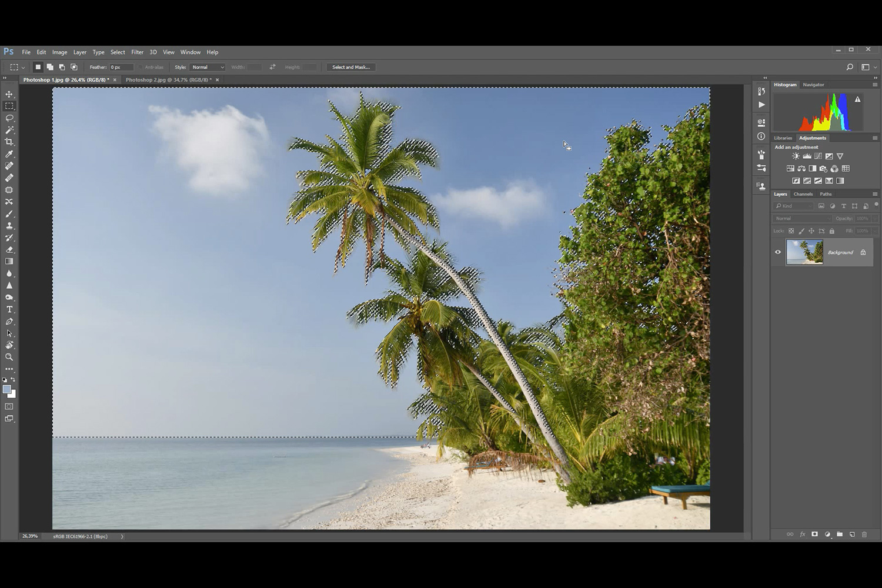The height and width of the screenshot is (588, 882).
Task: Open the Filter menu
Action: (x=137, y=52)
